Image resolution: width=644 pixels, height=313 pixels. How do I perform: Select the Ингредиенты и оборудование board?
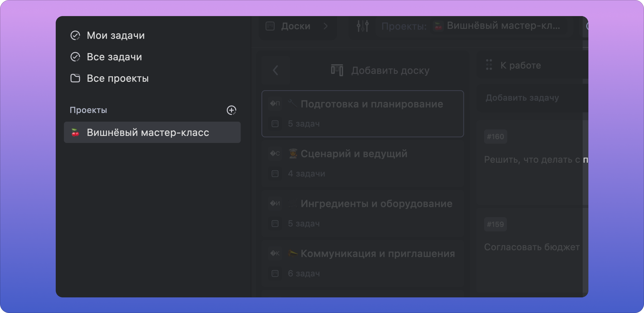[x=363, y=213]
